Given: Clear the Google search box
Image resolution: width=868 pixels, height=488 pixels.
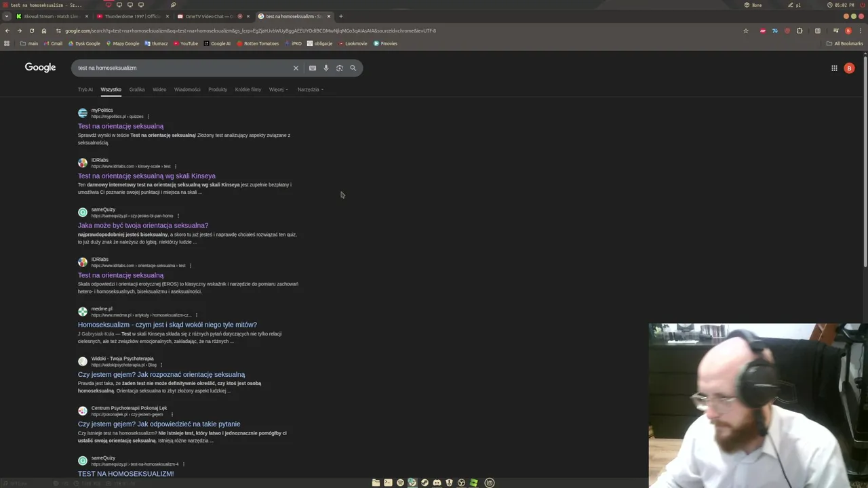Looking at the screenshot, I should tap(296, 68).
